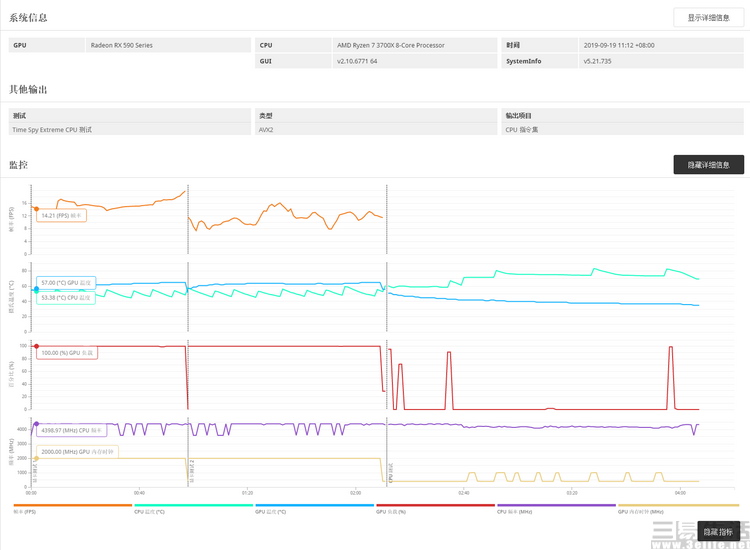Click the GUI version v2.10.6771 64
Screen dimensions: 750x550
coord(357,61)
